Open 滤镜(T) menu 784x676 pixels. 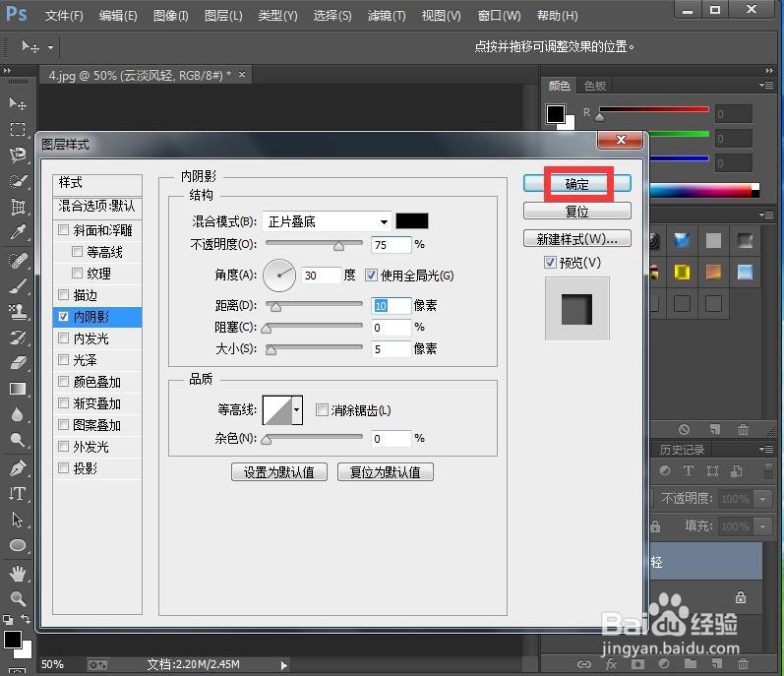pyautogui.click(x=387, y=16)
